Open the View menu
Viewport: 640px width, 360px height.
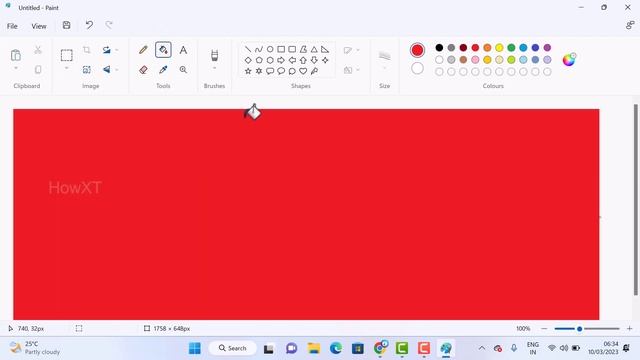[39, 26]
